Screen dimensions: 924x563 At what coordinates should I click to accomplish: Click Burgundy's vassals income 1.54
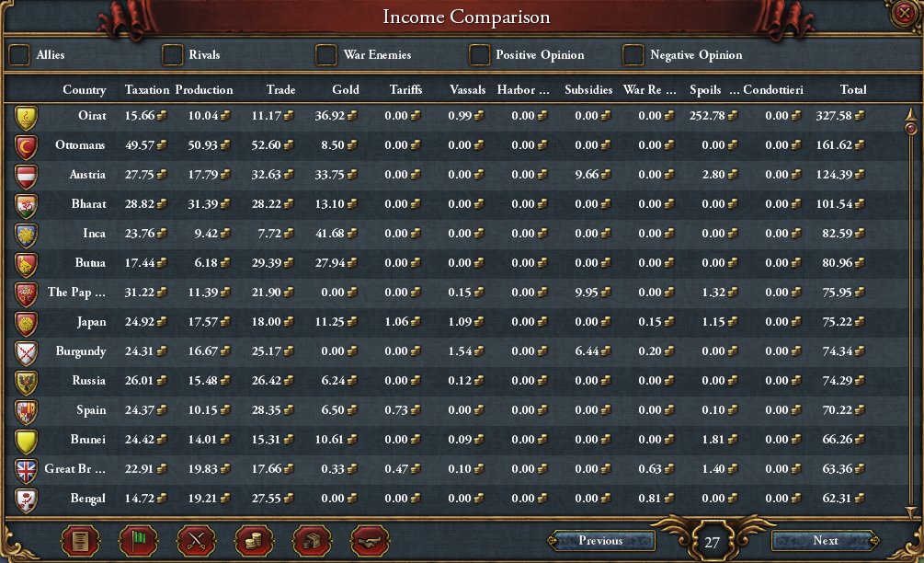point(460,351)
